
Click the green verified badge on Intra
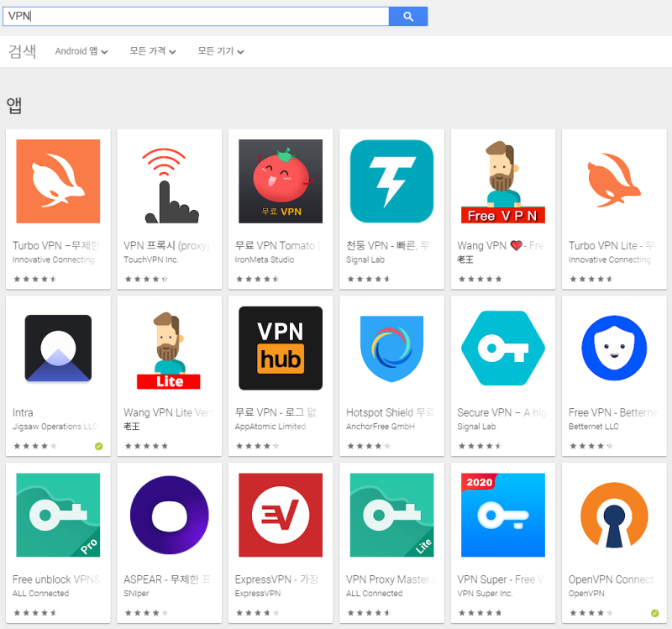click(x=98, y=446)
